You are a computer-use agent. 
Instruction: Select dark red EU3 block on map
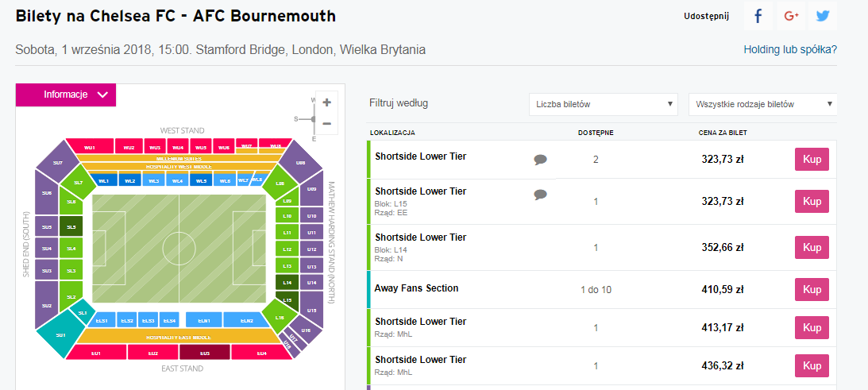[204, 353]
